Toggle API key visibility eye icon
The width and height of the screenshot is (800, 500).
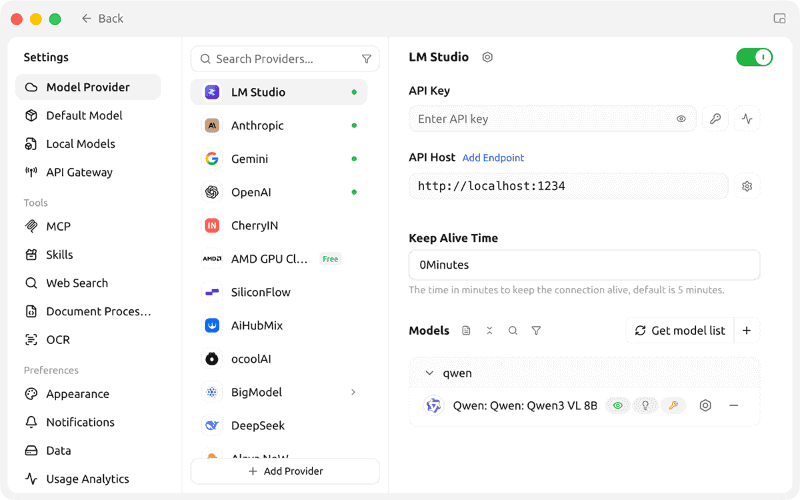pyautogui.click(x=681, y=119)
